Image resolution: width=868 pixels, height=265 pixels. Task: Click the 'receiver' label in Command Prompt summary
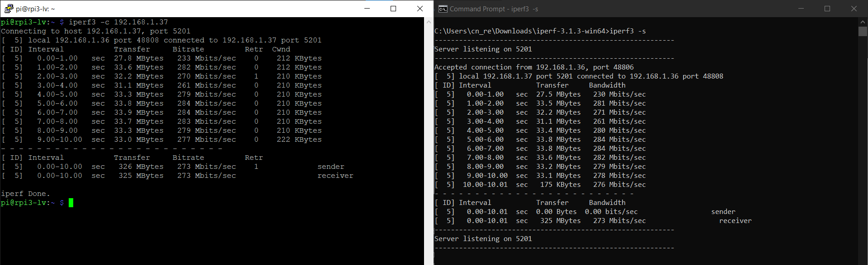736,221
